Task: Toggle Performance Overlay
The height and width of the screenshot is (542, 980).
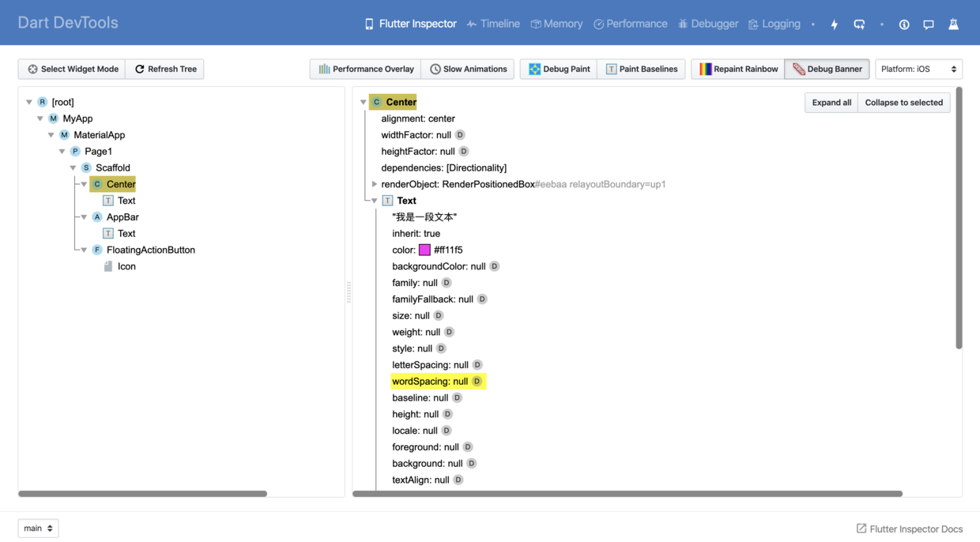Action: pyautogui.click(x=365, y=69)
